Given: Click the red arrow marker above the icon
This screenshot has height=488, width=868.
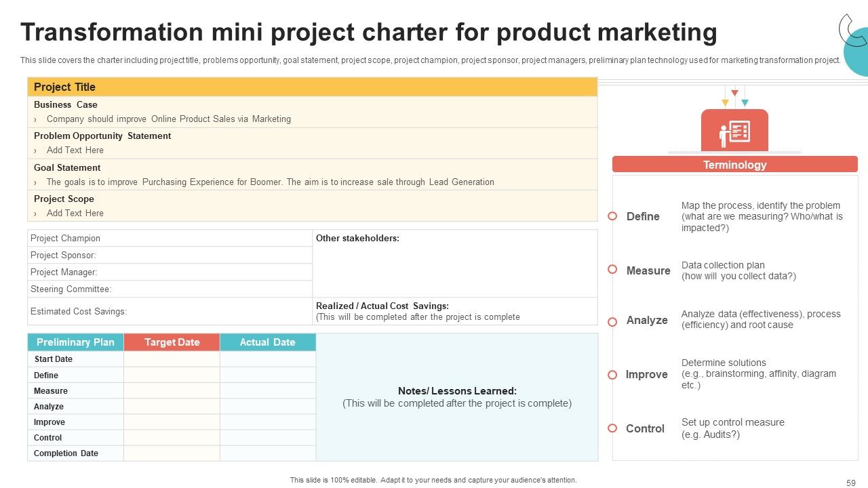Looking at the screenshot, I should [734, 93].
